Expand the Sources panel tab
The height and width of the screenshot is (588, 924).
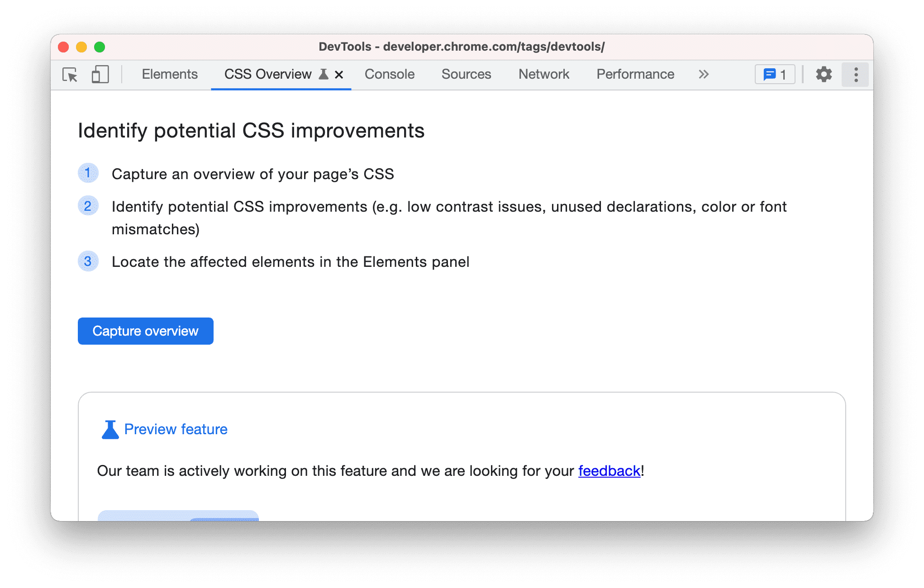[467, 74]
